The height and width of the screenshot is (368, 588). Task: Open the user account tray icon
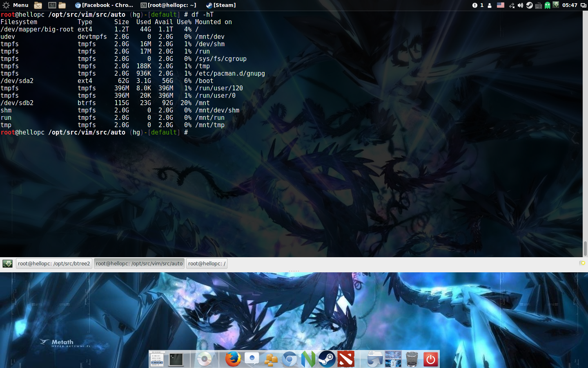coord(490,5)
